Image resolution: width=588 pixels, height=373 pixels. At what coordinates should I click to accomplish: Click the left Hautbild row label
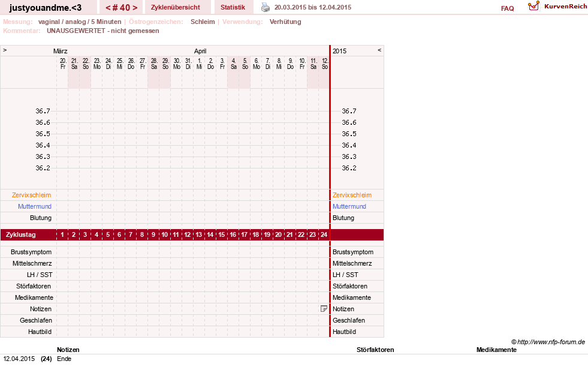(40, 332)
